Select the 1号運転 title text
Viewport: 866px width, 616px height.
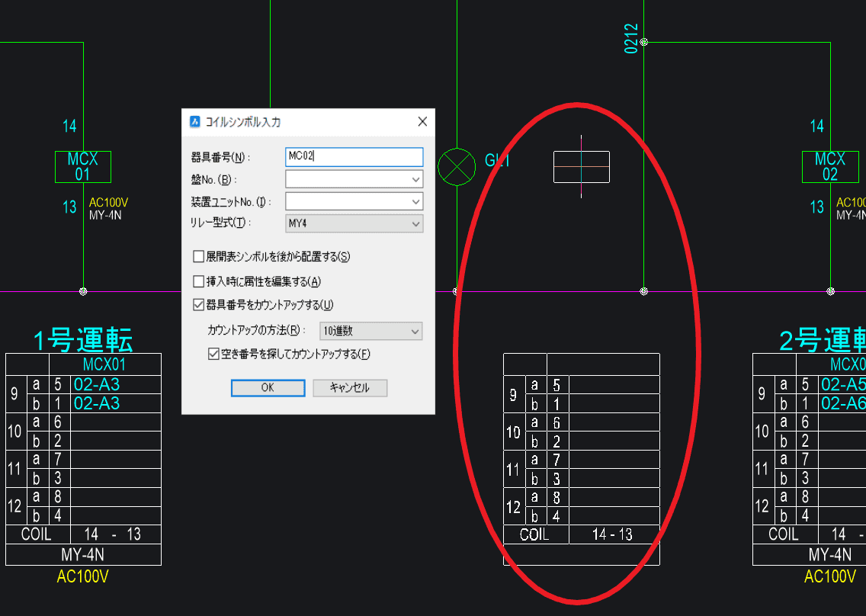click(x=83, y=340)
